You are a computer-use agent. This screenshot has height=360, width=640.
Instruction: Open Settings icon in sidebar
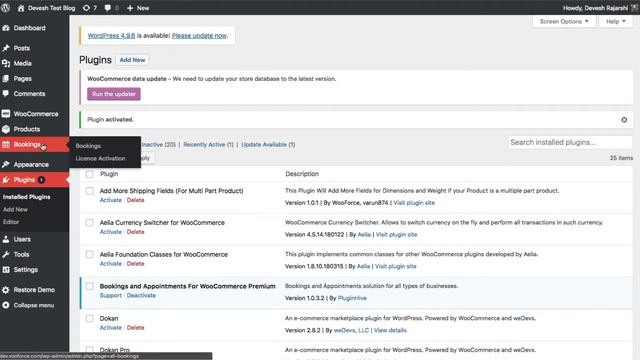point(6,270)
